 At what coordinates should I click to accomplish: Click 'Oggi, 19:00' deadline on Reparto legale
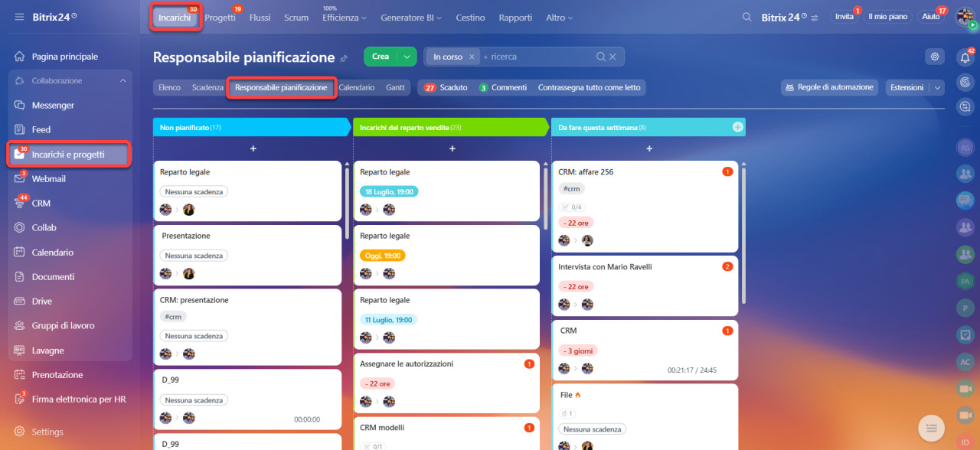pos(383,256)
